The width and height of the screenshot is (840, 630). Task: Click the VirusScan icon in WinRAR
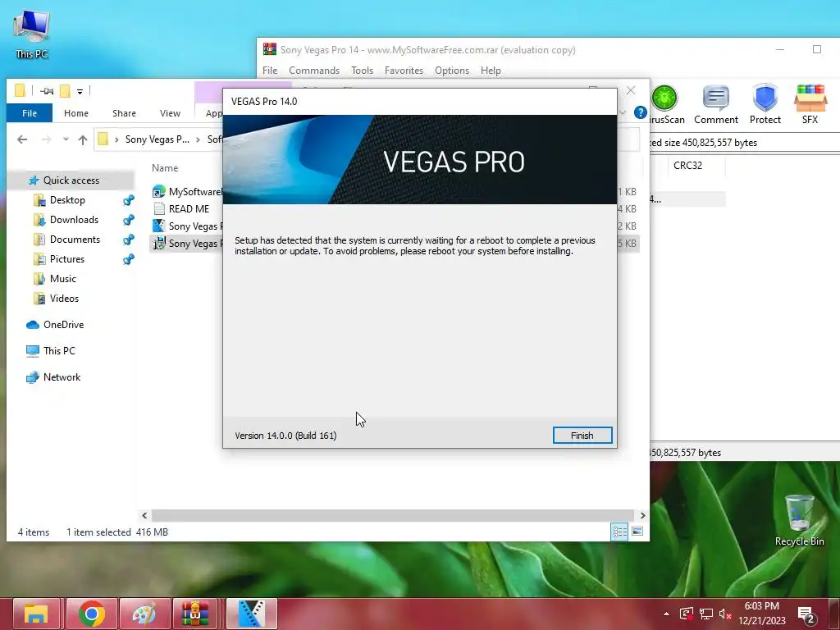[665, 105]
